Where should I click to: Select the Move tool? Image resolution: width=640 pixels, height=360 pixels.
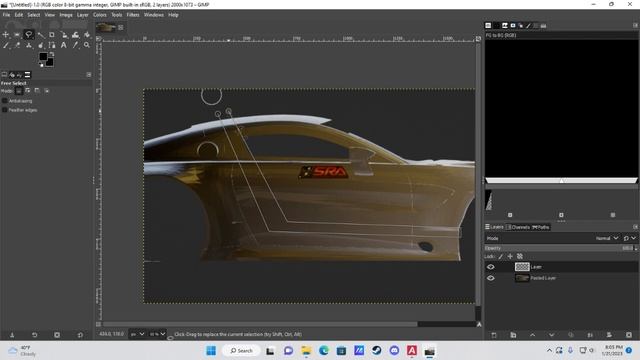pos(6,35)
